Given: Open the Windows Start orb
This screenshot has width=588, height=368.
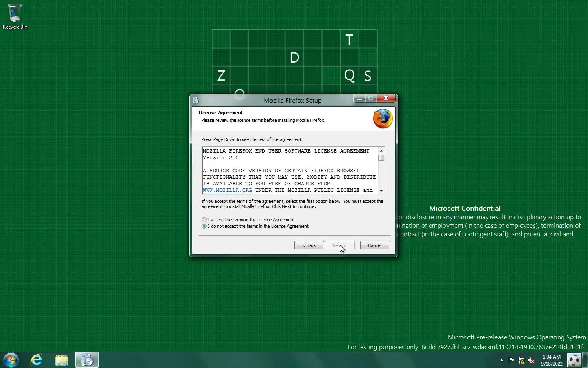Looking at the screenshot, I should pos(11,360).
